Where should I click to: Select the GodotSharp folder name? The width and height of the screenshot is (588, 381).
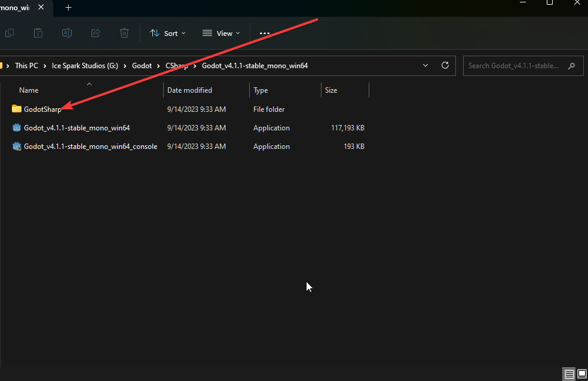point(42,109)
